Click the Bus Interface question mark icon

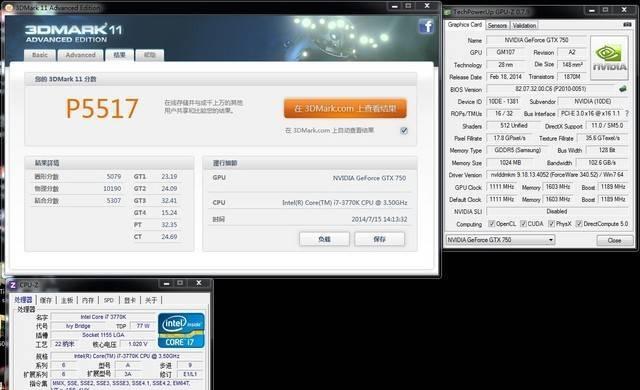[627, 113]
